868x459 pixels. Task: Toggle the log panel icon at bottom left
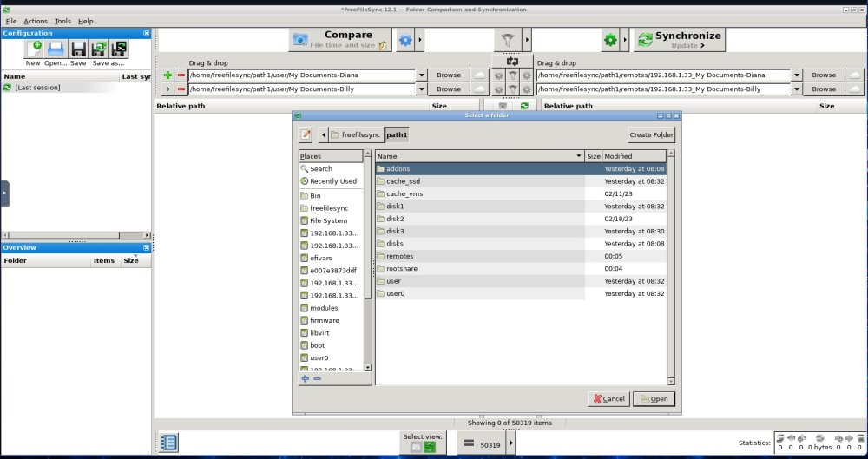169,443
